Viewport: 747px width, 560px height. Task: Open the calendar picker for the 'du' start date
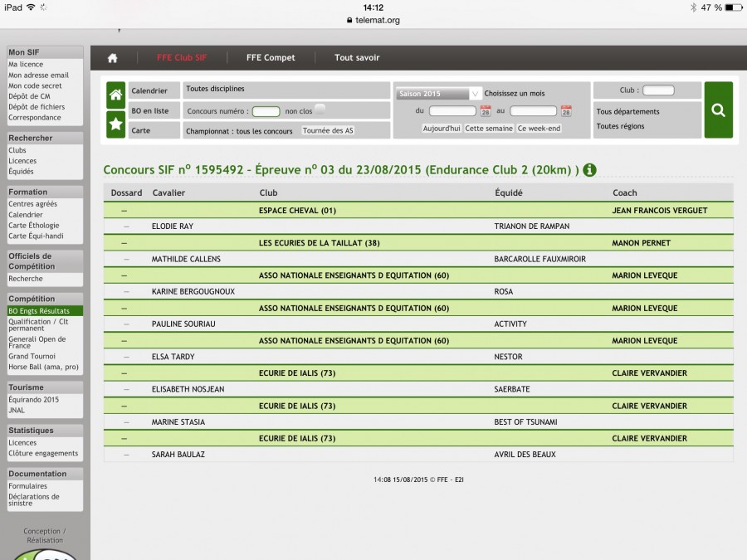pos(486,111)
